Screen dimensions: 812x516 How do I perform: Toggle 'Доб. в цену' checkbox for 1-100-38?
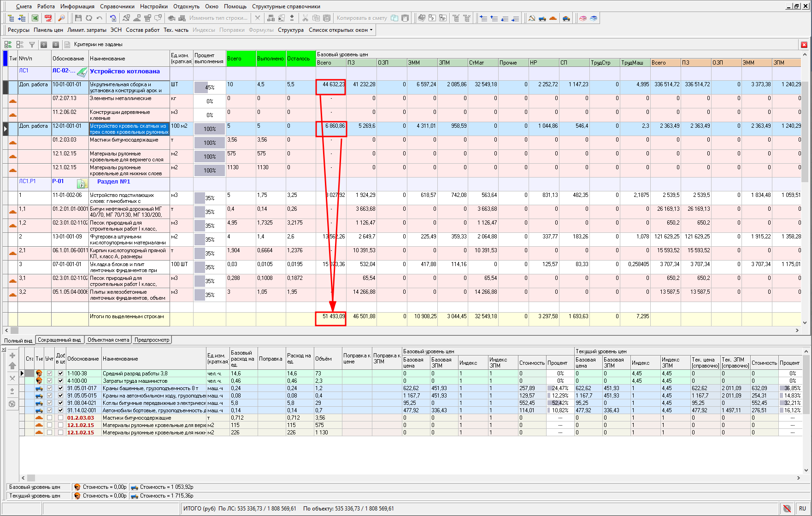click(x=60, y=374)
